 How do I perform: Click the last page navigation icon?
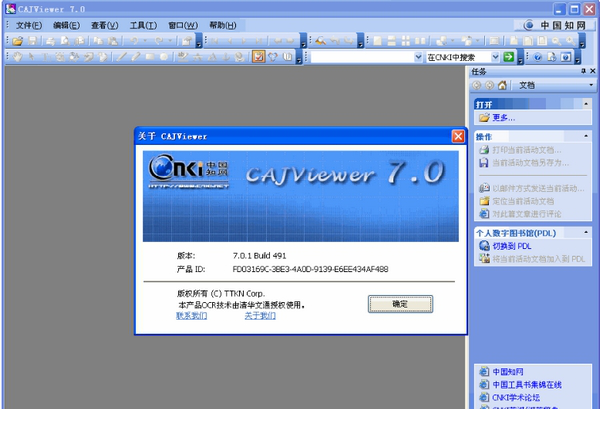pyautogui.click(x=259, y=41)
